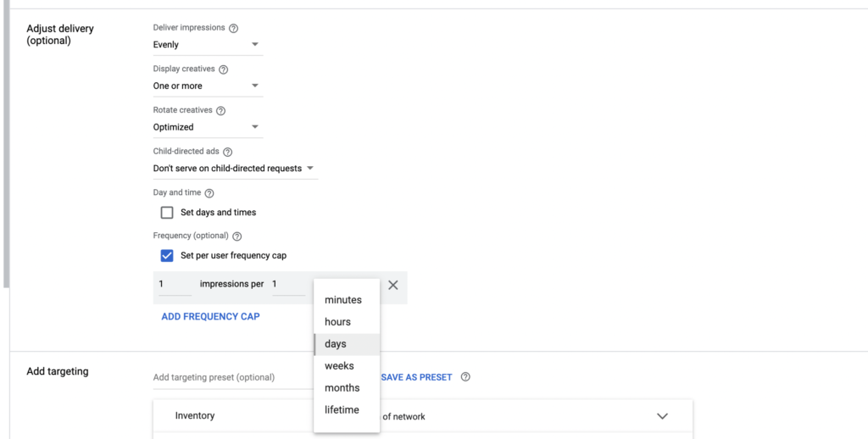This screenshot has width=868, height=439.
Task: Click the impressions count input field
Action: pos(174,285)
